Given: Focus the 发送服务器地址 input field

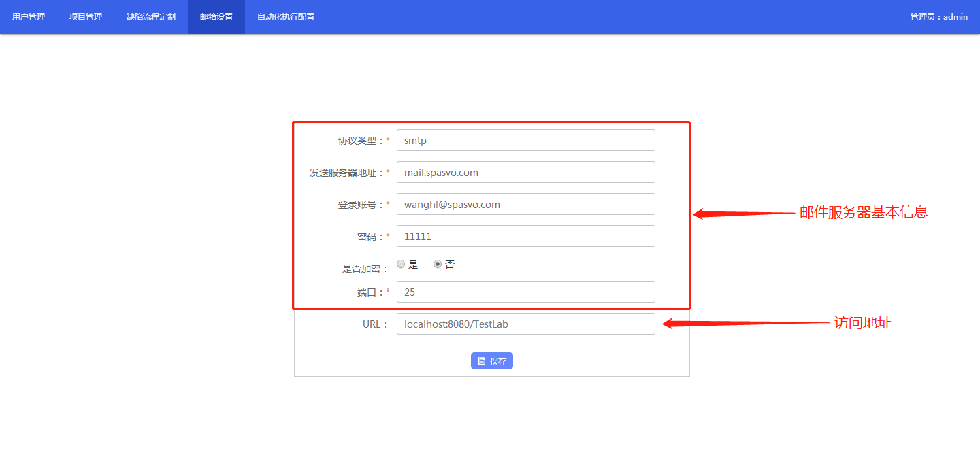Looking at the screenshot, I should coord(525,173).
